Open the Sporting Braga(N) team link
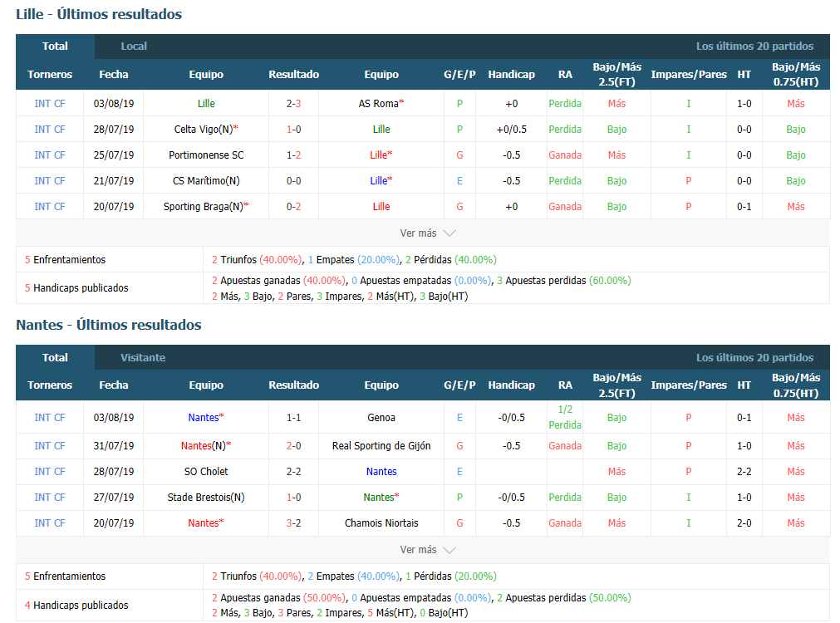 click(204, 206)
